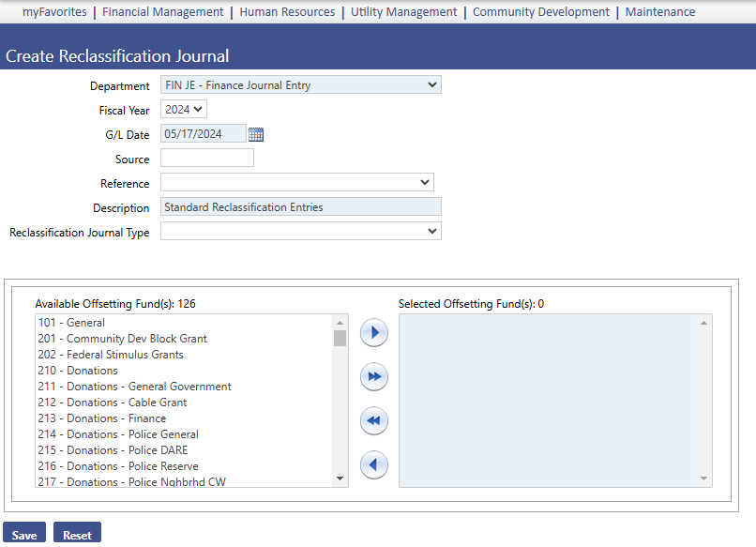
Task: Reset the journal form
Action: (77, 534)
